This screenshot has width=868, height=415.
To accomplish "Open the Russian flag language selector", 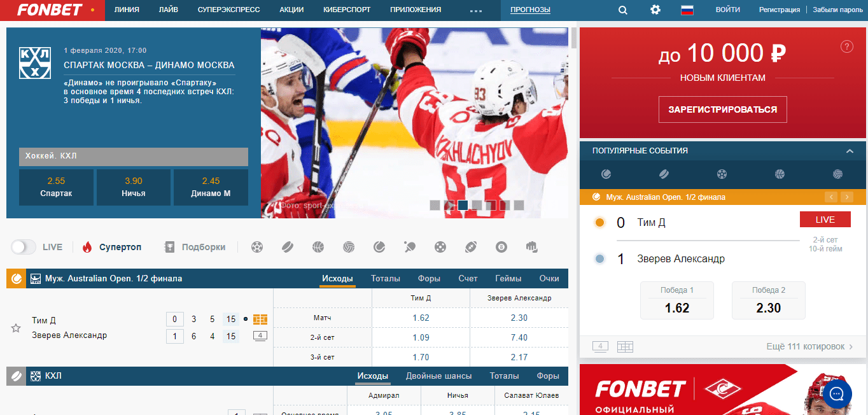I will (x=687, y=10).
